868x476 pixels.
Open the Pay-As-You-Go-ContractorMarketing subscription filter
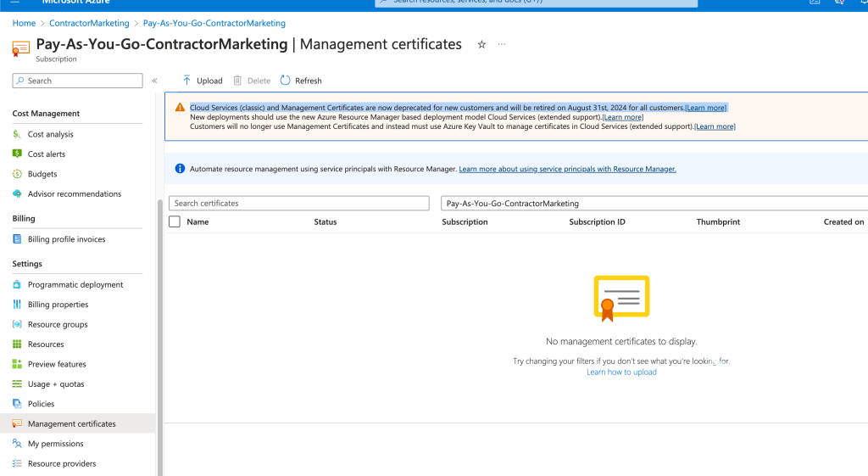(x=654, y=204)
